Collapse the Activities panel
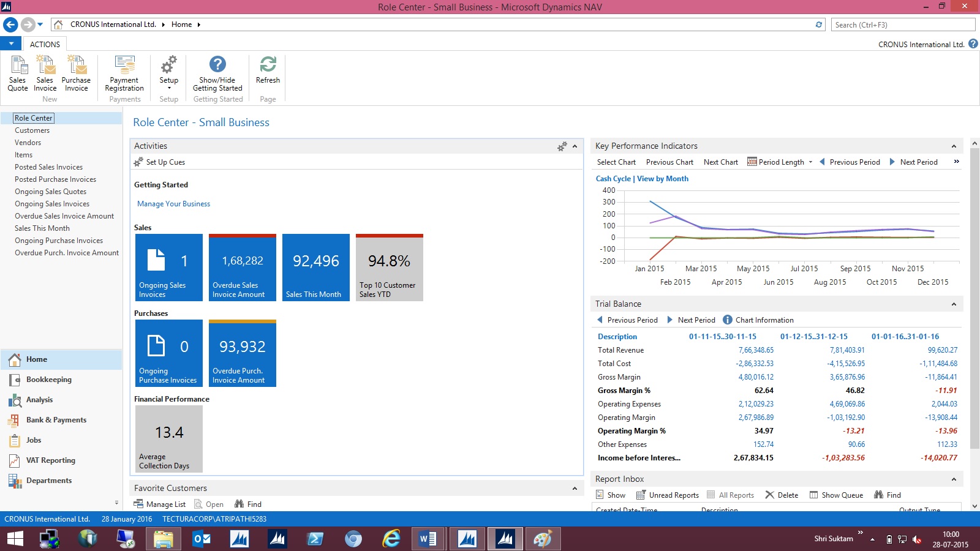The width and height of the screenshot is (980, 551). tap(575, 146)
